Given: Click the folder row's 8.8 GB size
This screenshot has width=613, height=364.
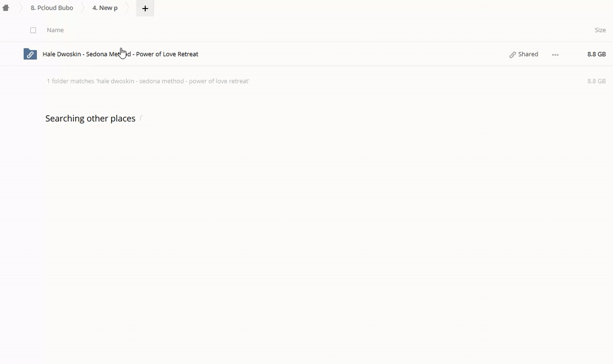Looking at the screenshot, I should click(596, 54).
